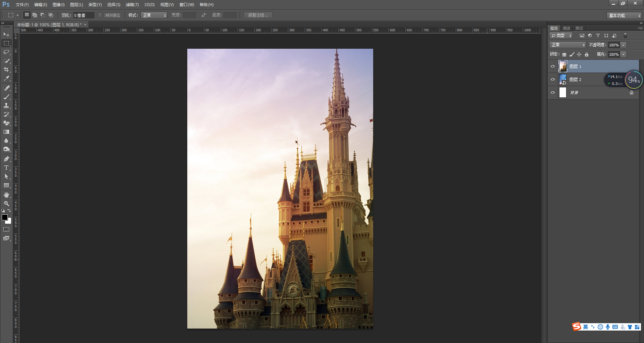Select the Path Selection tool
Image resolution: width=644 pixels, height=343 pixels.
click(6, 176)
